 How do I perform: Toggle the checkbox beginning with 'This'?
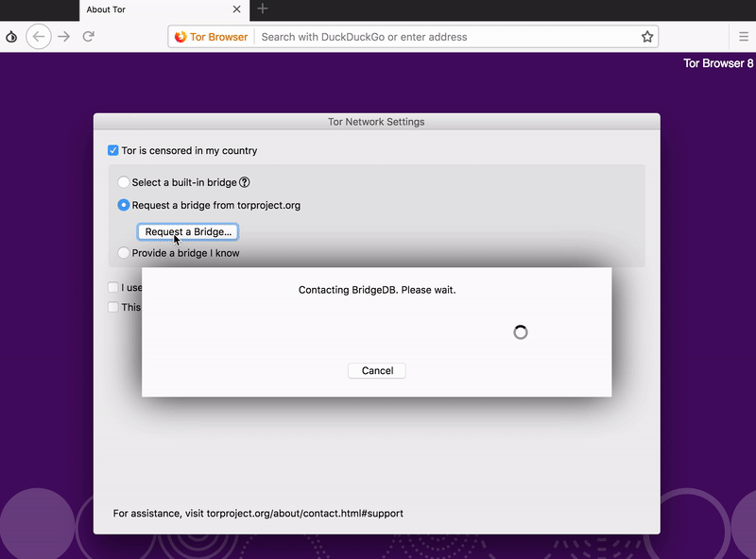112,307
